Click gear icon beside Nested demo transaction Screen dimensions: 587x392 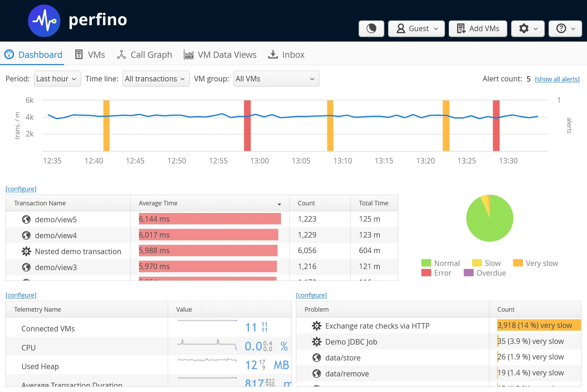coord(26,251)
